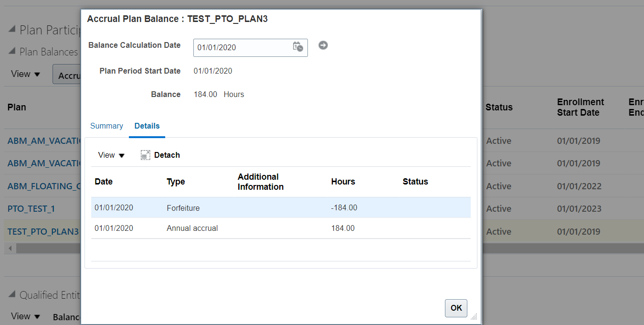Switch to the Summary tab

coord(106,126)
